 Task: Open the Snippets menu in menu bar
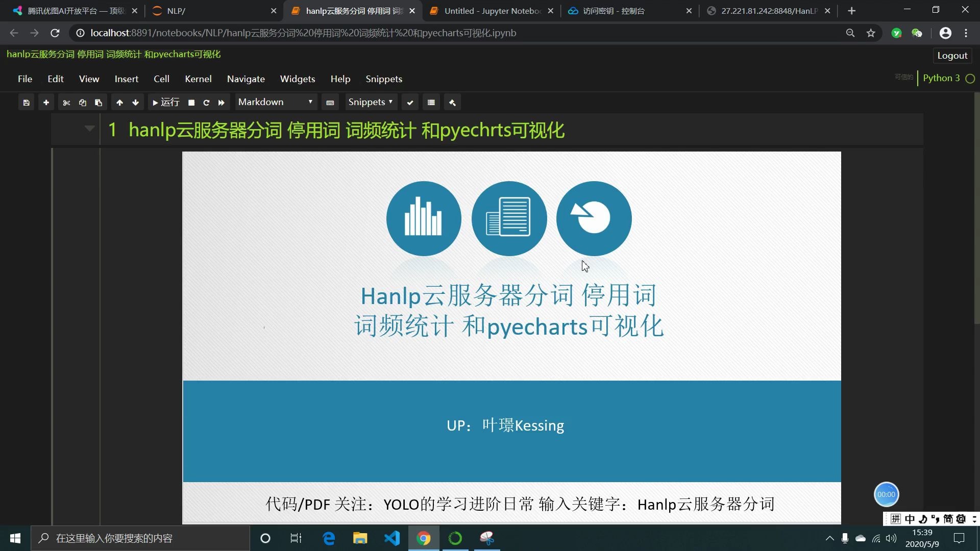384,79
